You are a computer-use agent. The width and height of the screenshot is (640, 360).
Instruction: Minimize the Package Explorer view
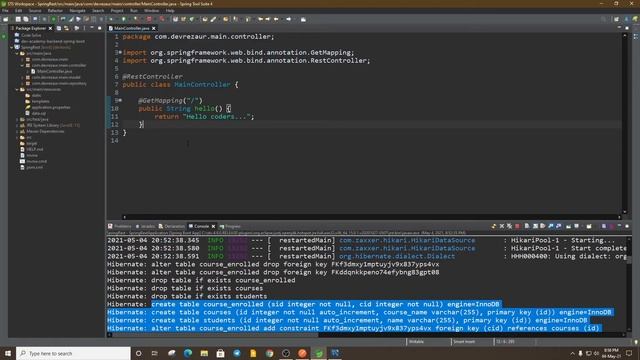pyautogui.click(x=92, y=28)
